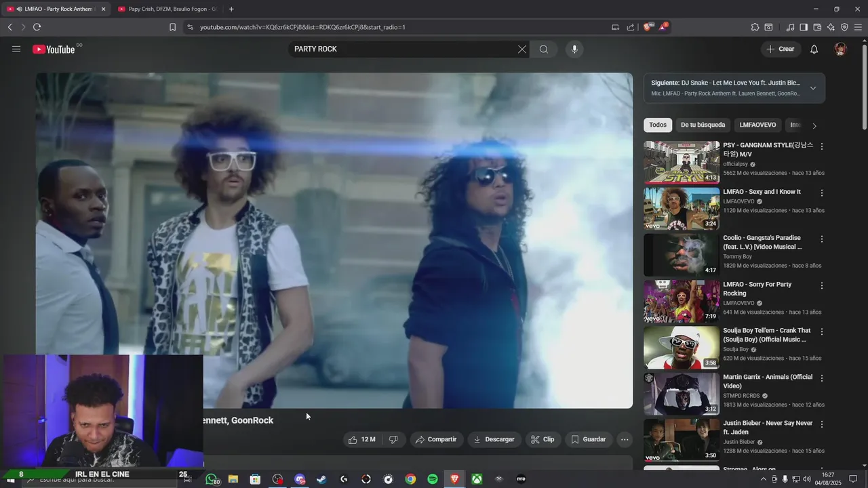Bookmark this page
The width and height of the screenshot is (868, 488).
point(172,27)
